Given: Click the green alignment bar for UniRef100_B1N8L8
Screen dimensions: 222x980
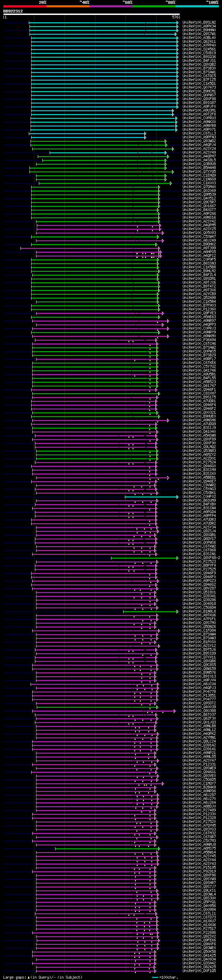Looking at the screenshot, I should 151,612.
